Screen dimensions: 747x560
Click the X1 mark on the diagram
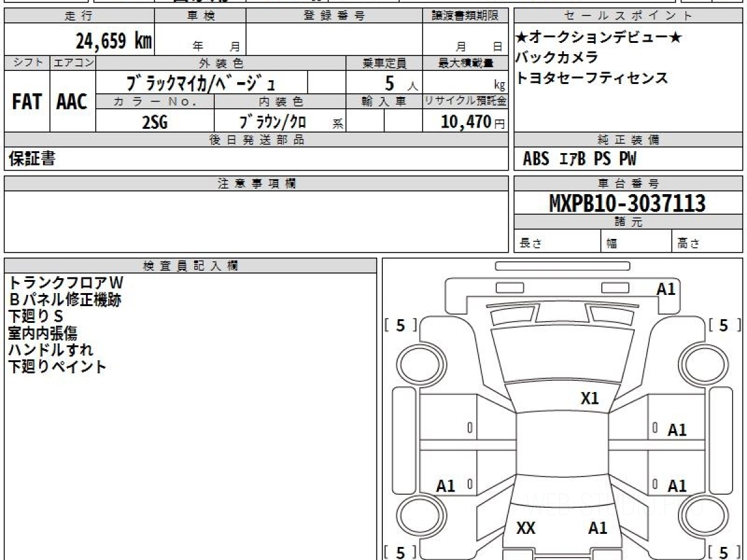click(590, 399)
